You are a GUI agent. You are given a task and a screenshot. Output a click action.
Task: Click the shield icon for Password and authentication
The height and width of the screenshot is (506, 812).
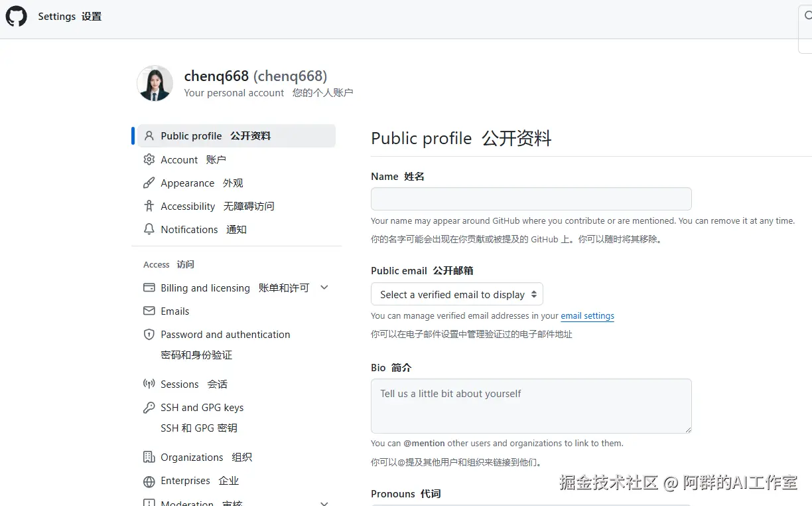tap(149, 334)
